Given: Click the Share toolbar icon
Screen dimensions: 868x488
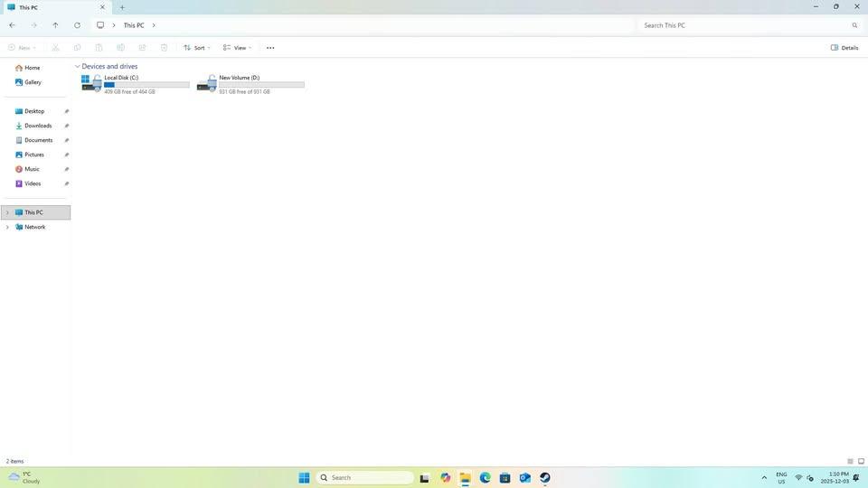Looking at the screenshot, I should (x=142, y=48).
